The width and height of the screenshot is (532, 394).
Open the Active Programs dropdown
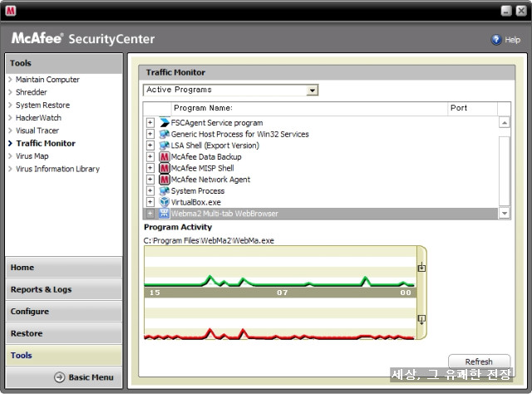coord(312,91)
